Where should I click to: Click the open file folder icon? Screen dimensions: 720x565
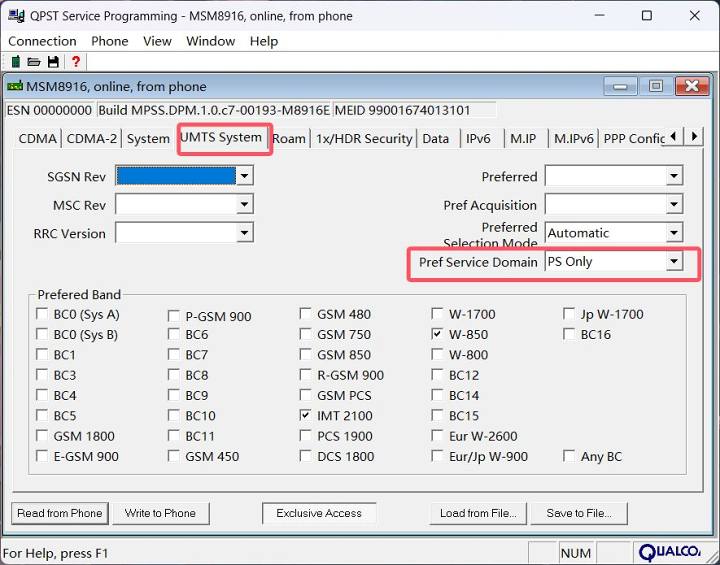tap(34, 62)
